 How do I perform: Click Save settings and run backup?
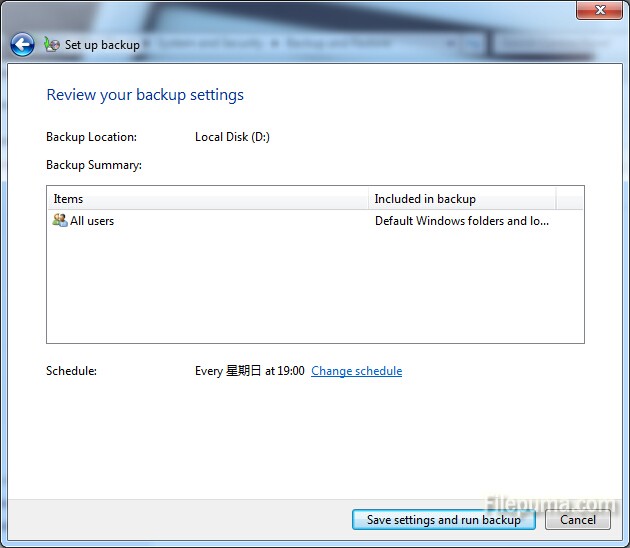click(444, 519)
